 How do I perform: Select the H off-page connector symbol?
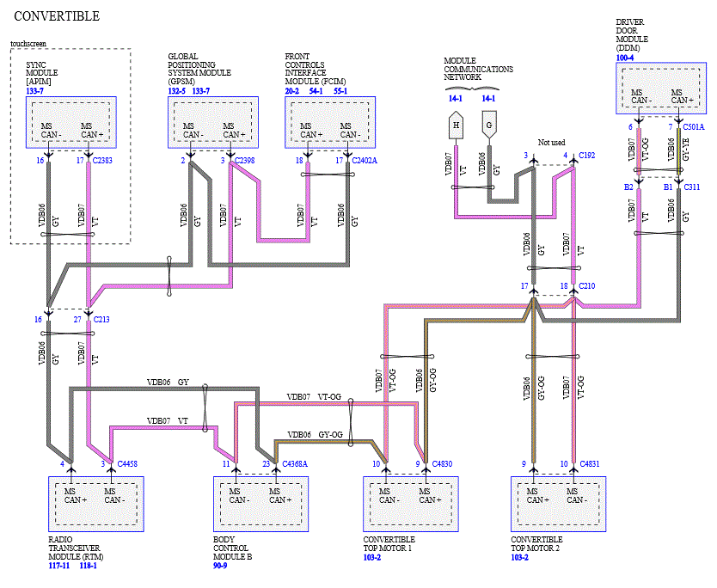coord(456,125)
